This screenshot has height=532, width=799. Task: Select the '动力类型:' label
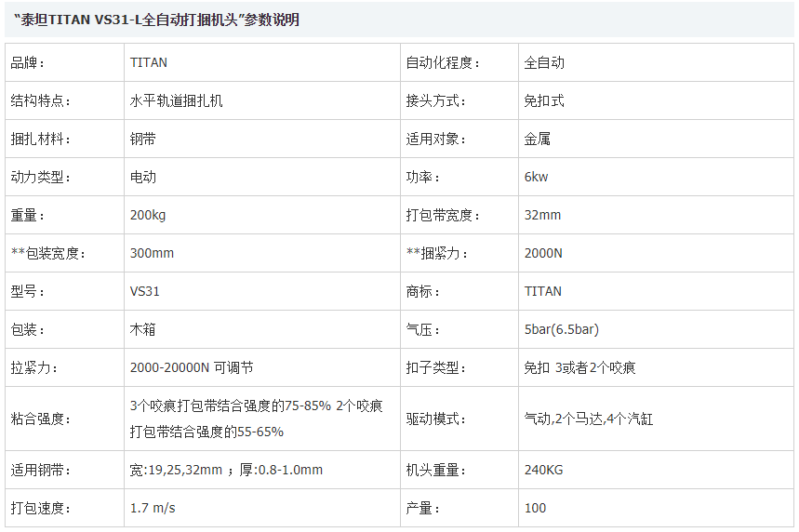41,178
